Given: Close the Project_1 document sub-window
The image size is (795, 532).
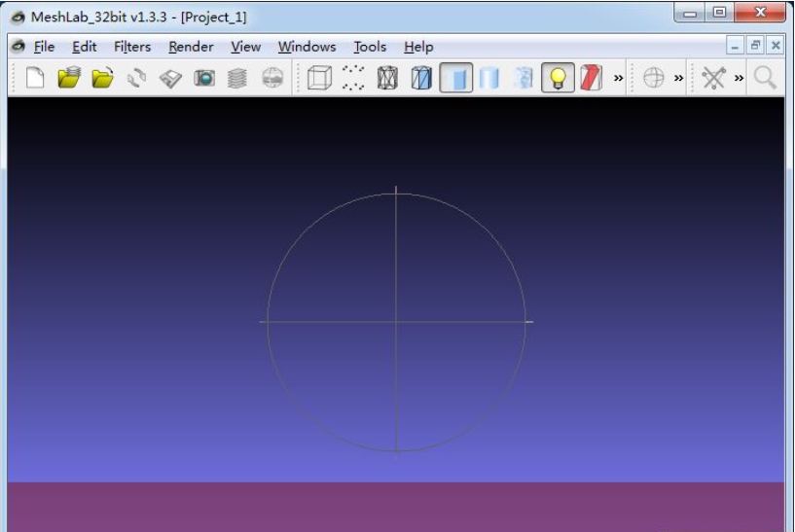Looking at the screenshot, I should click(776, 46).
